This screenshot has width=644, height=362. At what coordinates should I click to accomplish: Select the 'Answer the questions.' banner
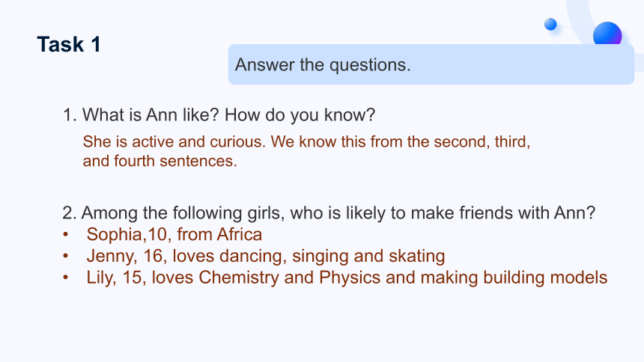431,64
